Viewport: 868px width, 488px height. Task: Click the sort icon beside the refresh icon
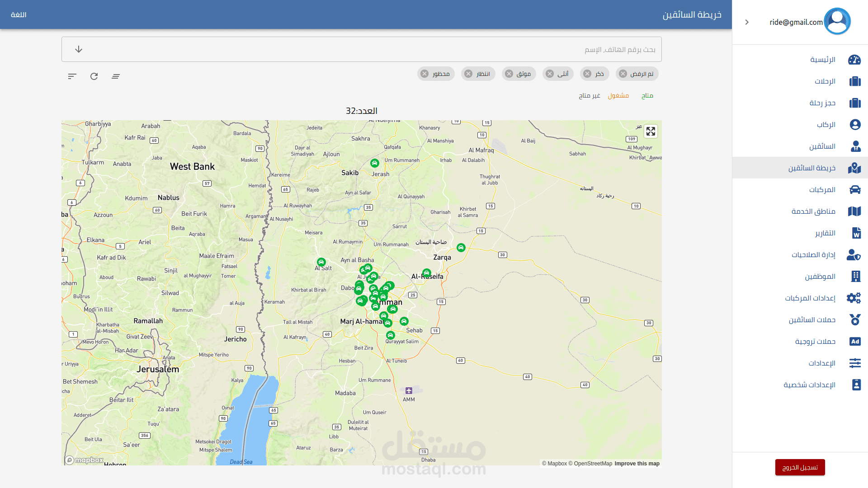point(72,76)
